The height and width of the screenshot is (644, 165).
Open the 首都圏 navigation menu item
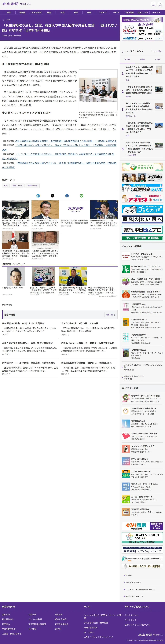pos(22,12)
